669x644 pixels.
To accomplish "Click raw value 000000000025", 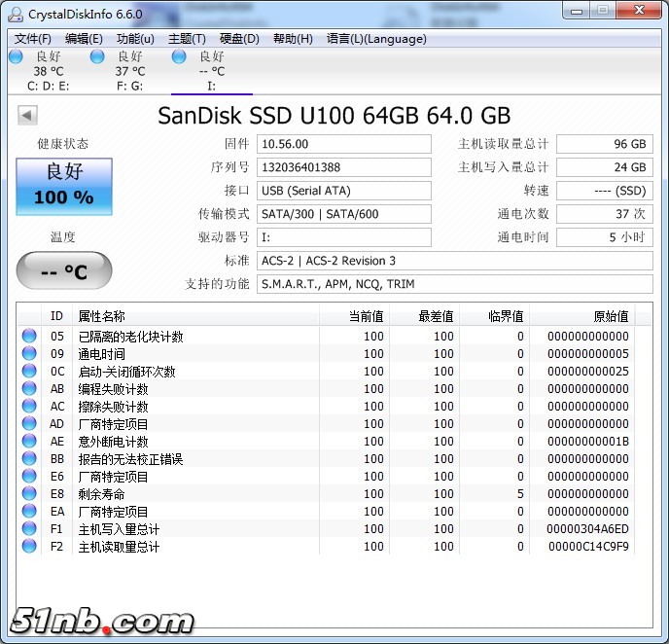I will pyautogui.click(x=588, y=371).
